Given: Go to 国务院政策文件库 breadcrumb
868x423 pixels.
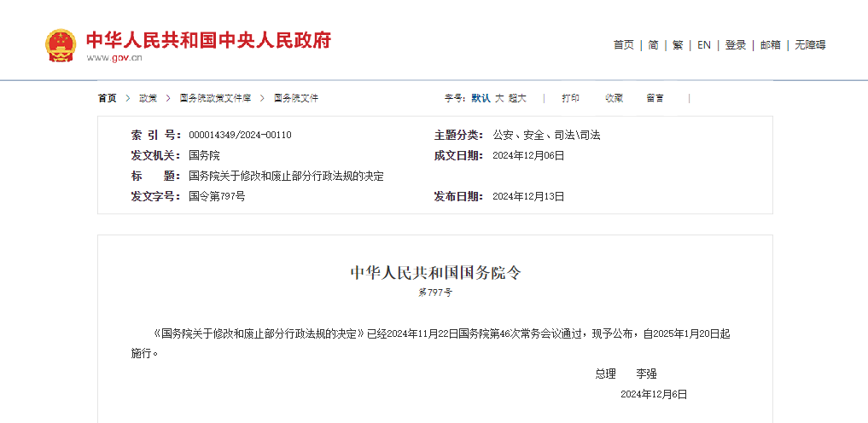Looking at the screenshot, I should coord(215,98).
